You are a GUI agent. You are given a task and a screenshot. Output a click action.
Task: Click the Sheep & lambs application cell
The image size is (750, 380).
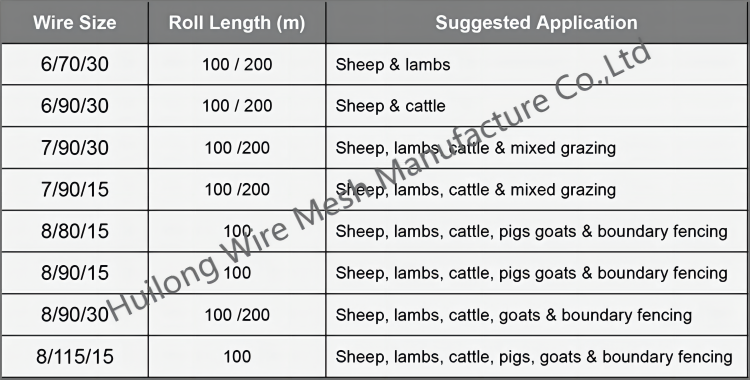point(536,64)
